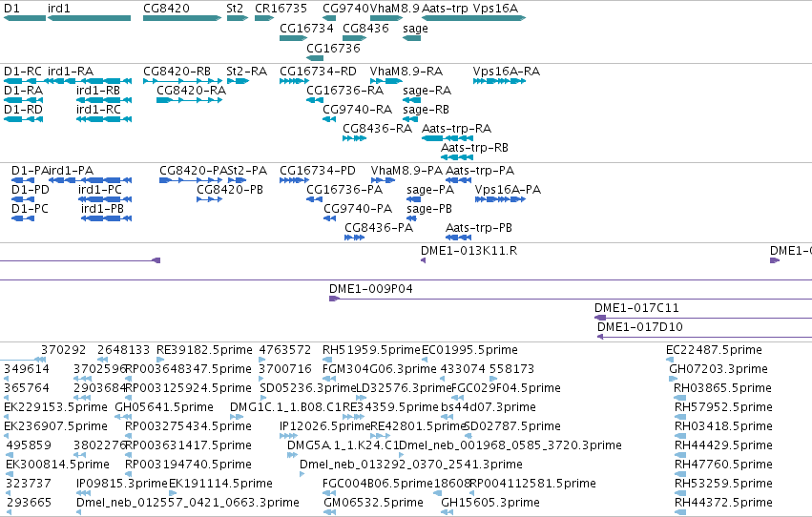Select the Aats-trp-RB transcript

tap(457, 157)
